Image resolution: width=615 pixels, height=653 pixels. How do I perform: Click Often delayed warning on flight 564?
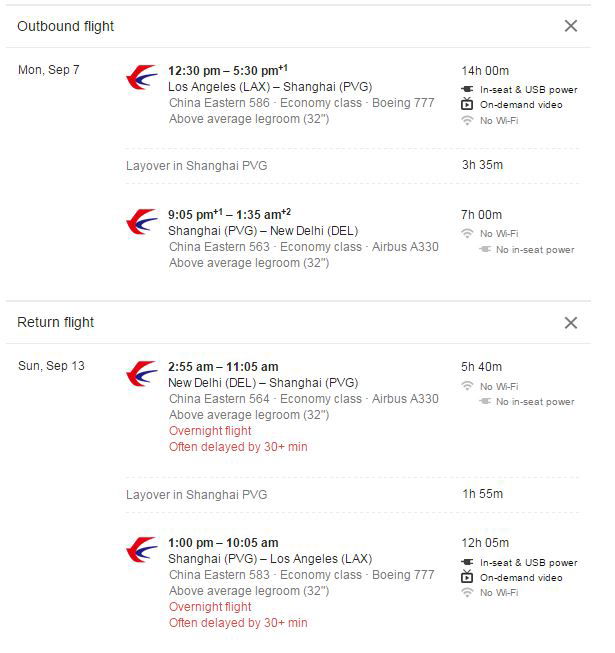coord(238,447)
